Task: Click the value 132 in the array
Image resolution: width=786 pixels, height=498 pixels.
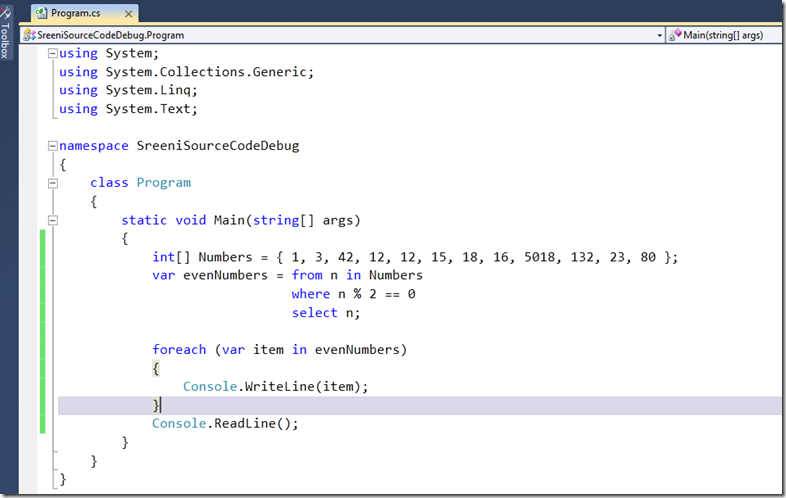Action: pos(582,257)
